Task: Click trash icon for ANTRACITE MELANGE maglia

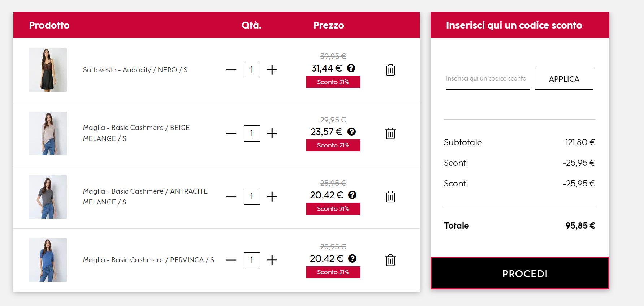Action: tap(390, 197)
